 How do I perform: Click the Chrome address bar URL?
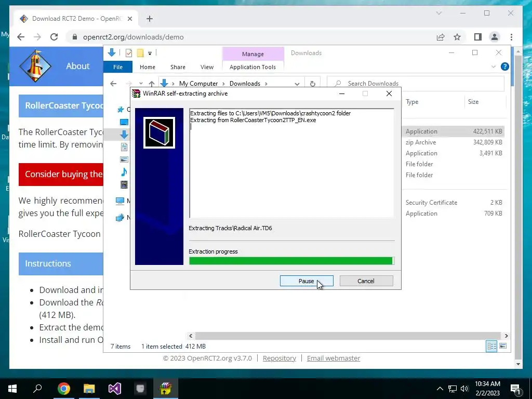(134, 37)
